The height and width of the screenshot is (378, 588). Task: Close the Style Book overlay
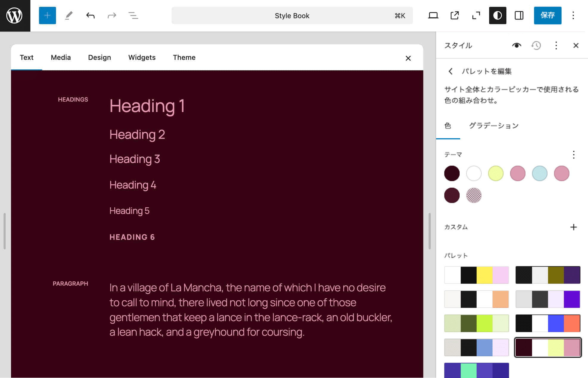click(x=408, y=58)
